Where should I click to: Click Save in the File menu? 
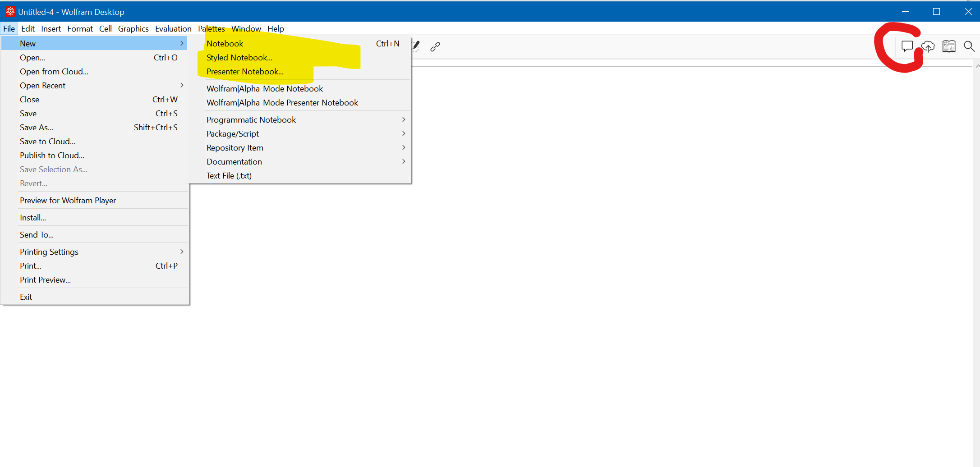pos(95,114)
